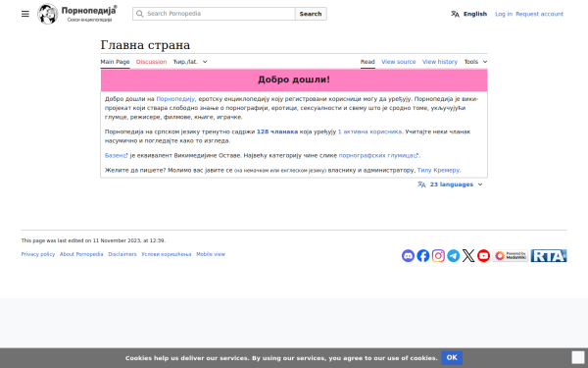
Task: Click the Порнопедија site name in header
Action: pos(89,10)
